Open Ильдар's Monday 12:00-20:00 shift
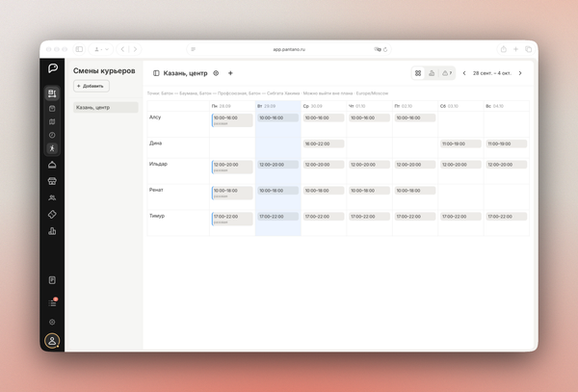 (x=232, y=168)
